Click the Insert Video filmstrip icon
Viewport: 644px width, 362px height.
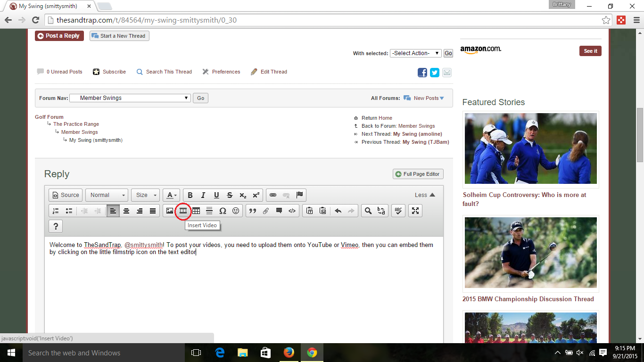[183, 211]
